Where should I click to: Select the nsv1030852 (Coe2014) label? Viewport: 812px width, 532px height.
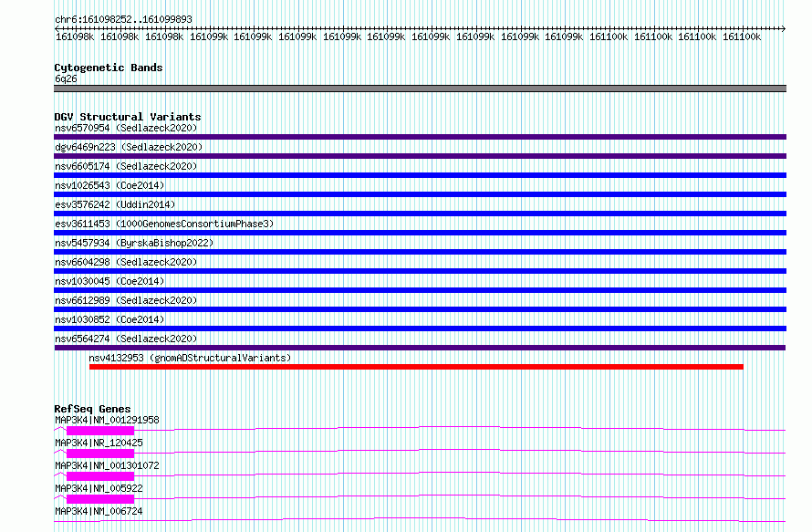coord(109,319)
